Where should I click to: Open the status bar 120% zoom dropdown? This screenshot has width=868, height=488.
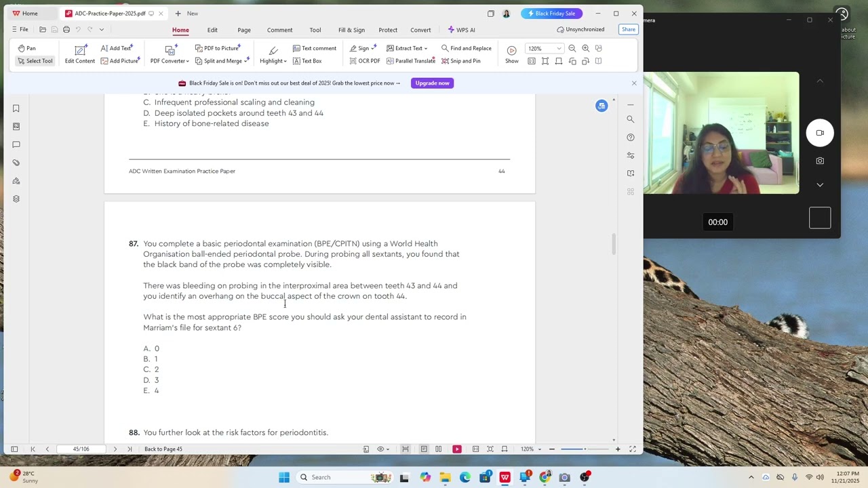(530, 449)
